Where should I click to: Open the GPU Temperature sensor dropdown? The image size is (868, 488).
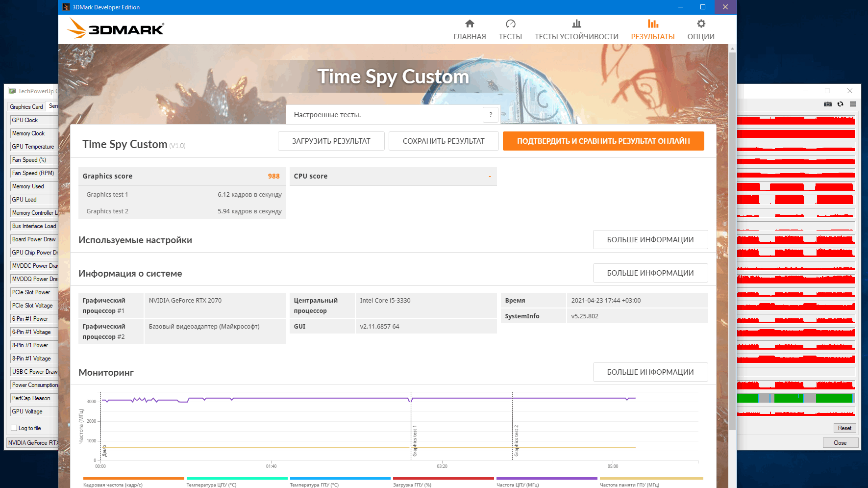tap(34, 147)
